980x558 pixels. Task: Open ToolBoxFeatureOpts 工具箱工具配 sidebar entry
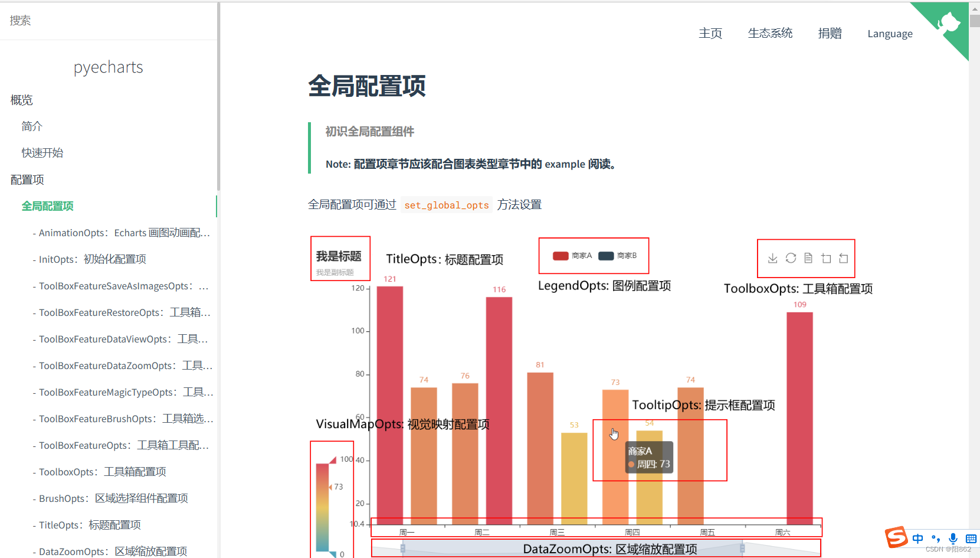pyautogui.click(x=121, y=445)
